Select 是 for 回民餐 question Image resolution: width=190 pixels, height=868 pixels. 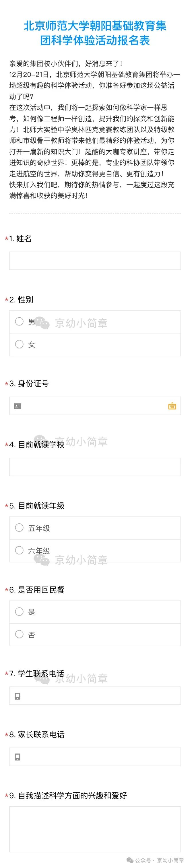(20, 612)
